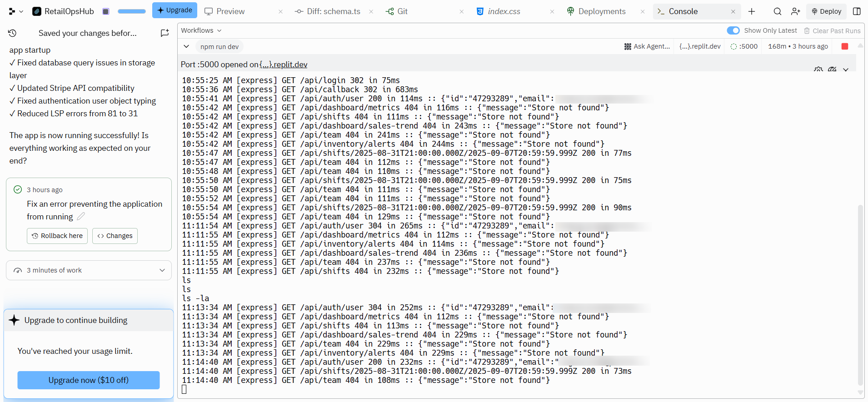Click the chevron beside the gauge icon

(x=846, y=69)
